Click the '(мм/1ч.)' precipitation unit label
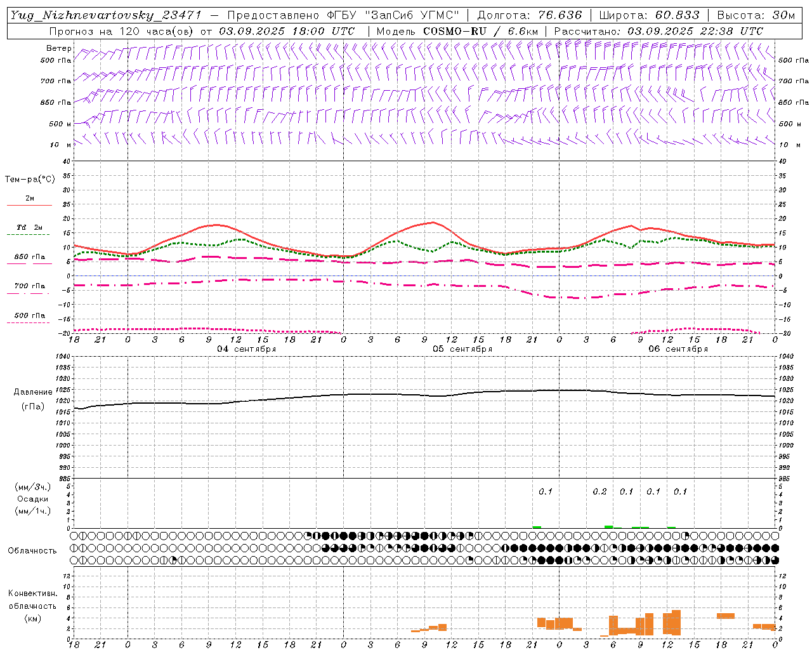 33,511
